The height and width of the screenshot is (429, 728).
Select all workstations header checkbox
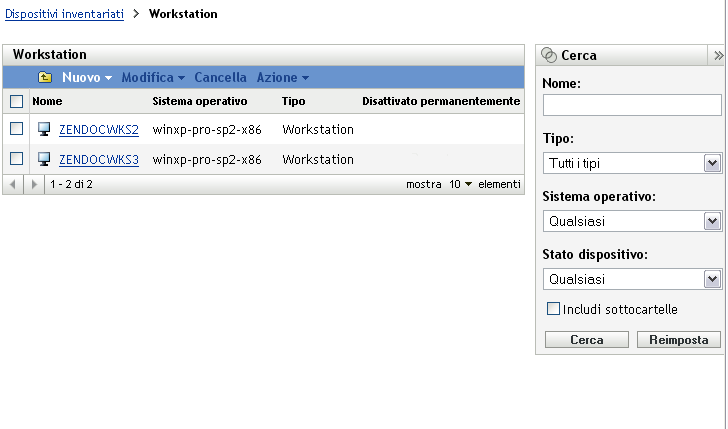16,102
